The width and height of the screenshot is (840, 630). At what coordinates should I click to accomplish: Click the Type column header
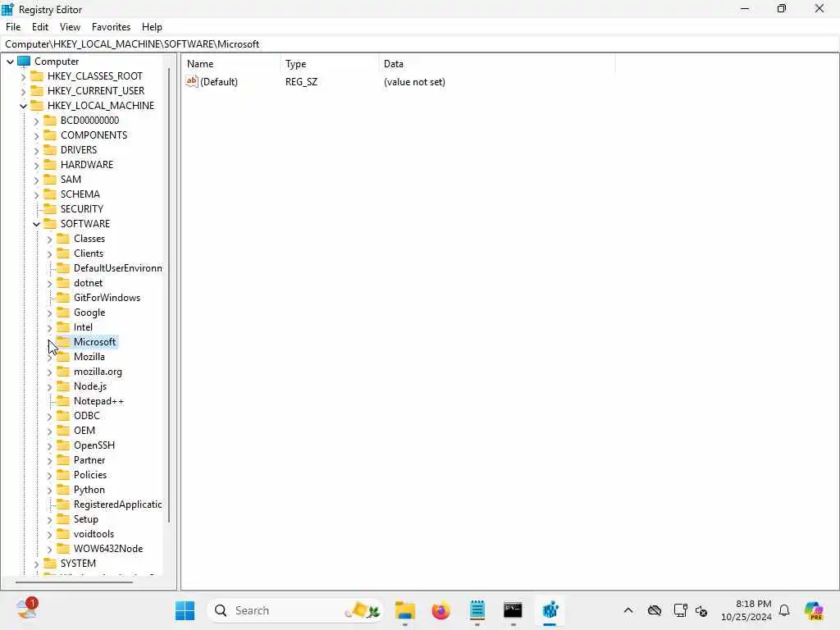click(330, 64)
